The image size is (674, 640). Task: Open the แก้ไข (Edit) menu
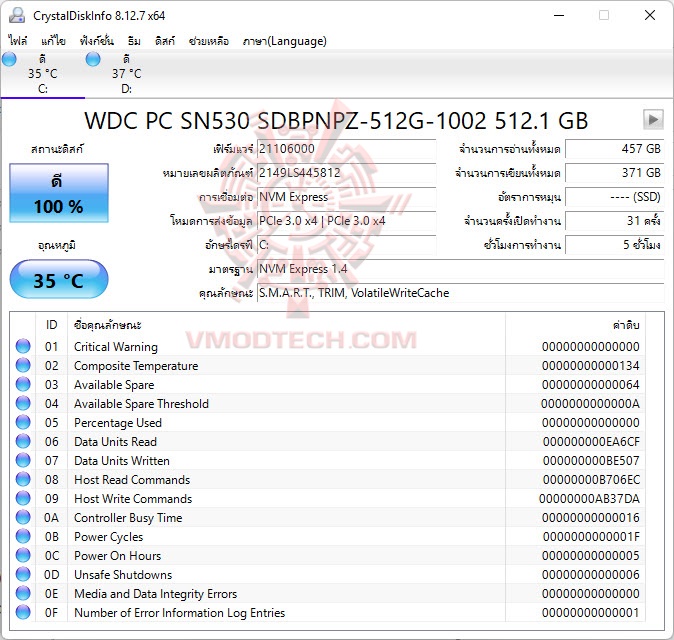53,41
